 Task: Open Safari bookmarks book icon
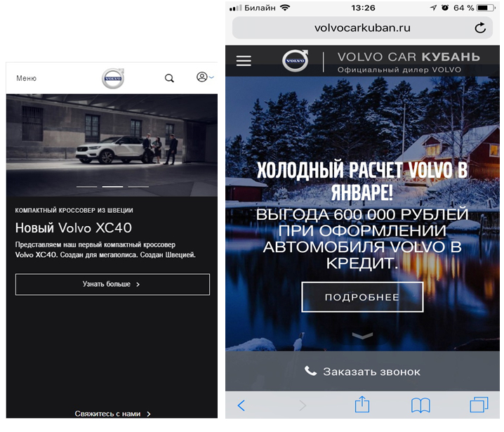click(420, 405)
